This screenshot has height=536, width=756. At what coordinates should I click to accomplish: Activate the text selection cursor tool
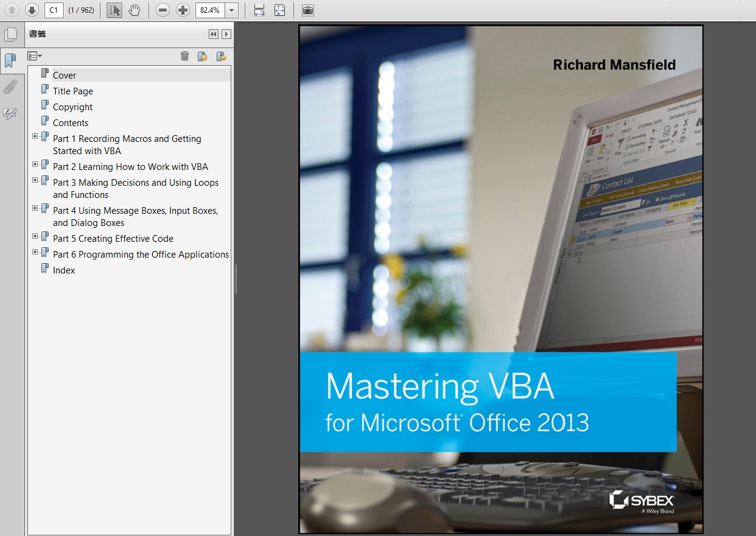click(x=114, y=10)
